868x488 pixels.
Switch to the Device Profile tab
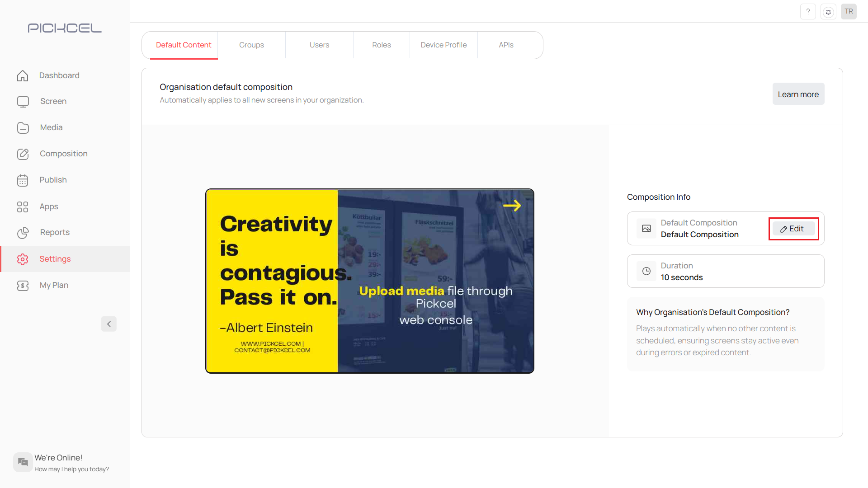pos(443,45)
